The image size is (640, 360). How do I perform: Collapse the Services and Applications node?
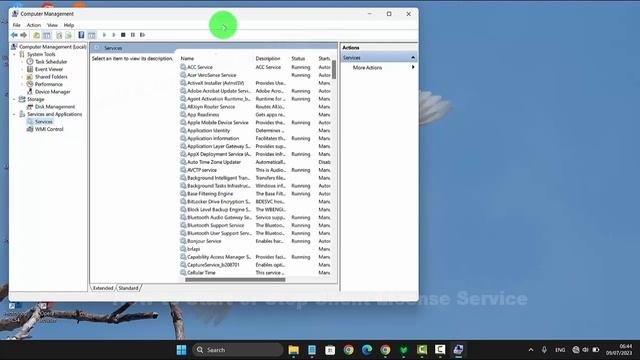15,114
